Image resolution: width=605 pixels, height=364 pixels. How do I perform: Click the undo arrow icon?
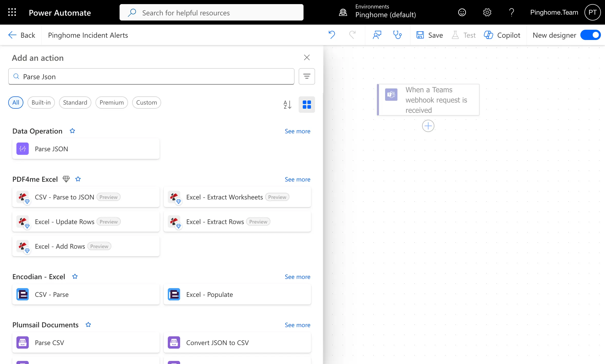[332, 35]
